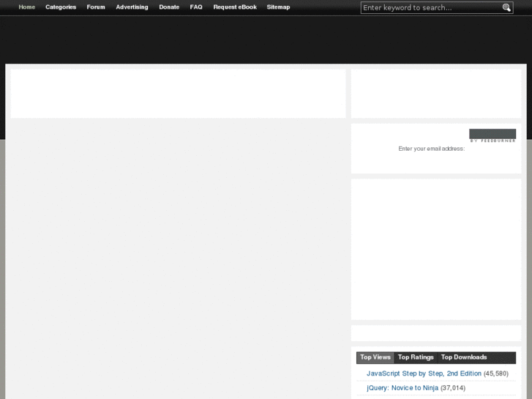Open the Sitemap page

pos(278,7)
